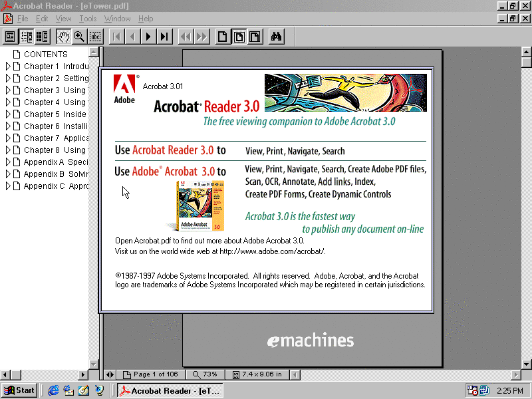
Task: Click the Find binoculars icon
Action: click(x=277, y=37)
